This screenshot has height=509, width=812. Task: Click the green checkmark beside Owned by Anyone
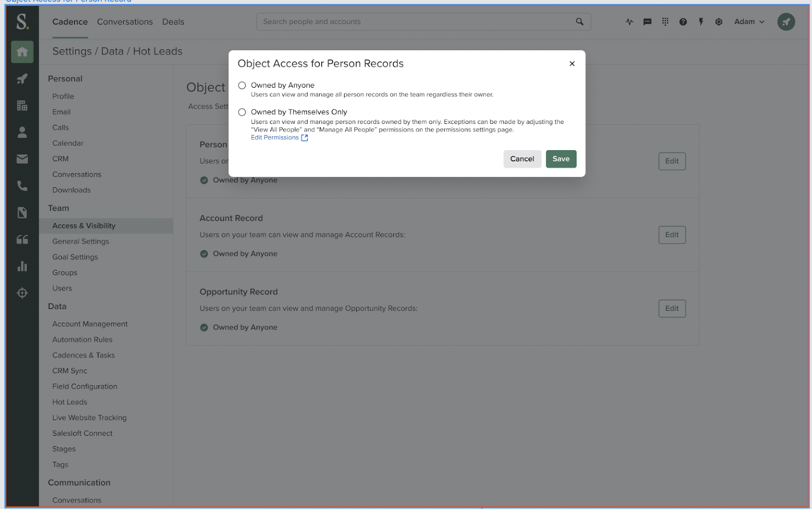click(x=204, y=180)
